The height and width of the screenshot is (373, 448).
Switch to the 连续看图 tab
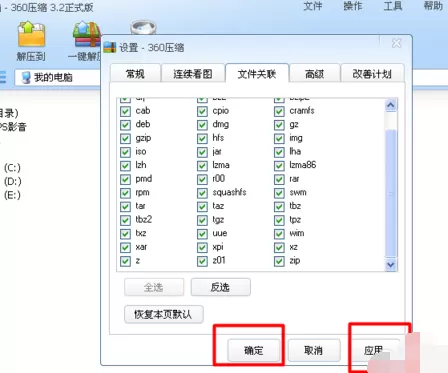192,73
